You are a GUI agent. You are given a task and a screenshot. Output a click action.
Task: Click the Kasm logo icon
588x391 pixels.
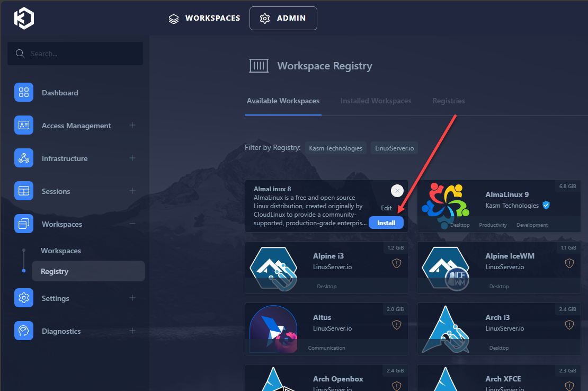tap(24, 18)
